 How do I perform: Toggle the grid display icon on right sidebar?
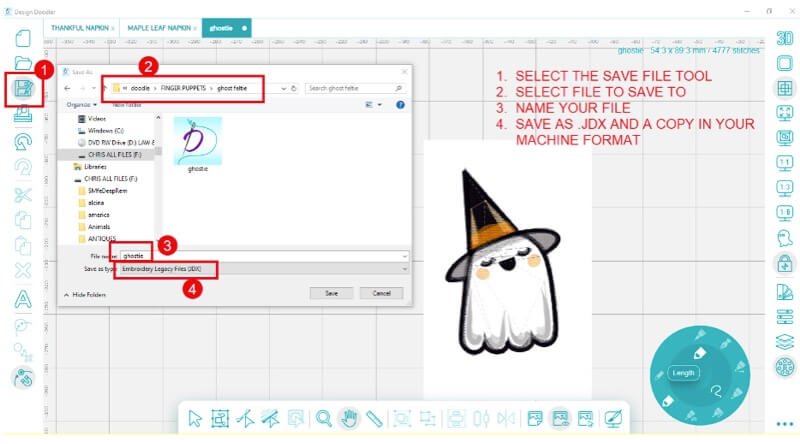pyautogui.click(x=785, y=88)
